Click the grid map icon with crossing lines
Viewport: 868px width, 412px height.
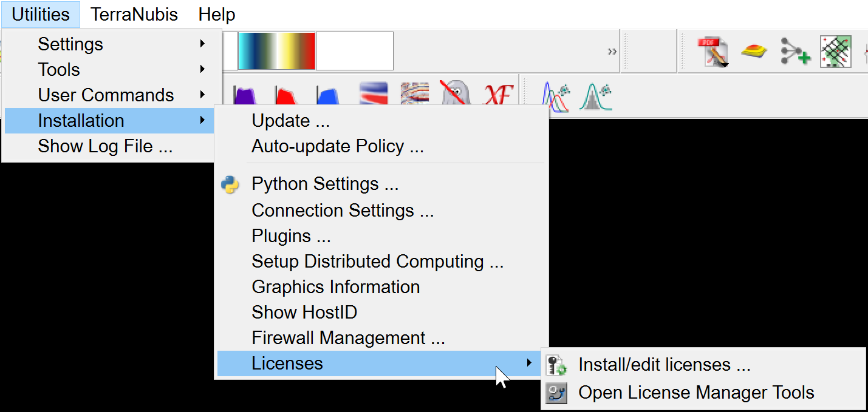[x=835, y=52]
